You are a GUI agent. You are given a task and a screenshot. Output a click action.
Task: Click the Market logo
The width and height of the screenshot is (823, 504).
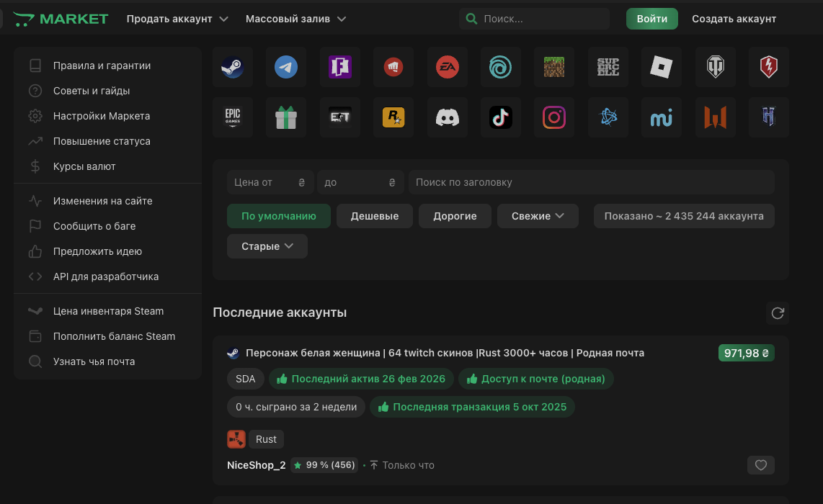(x=61, y=19)
